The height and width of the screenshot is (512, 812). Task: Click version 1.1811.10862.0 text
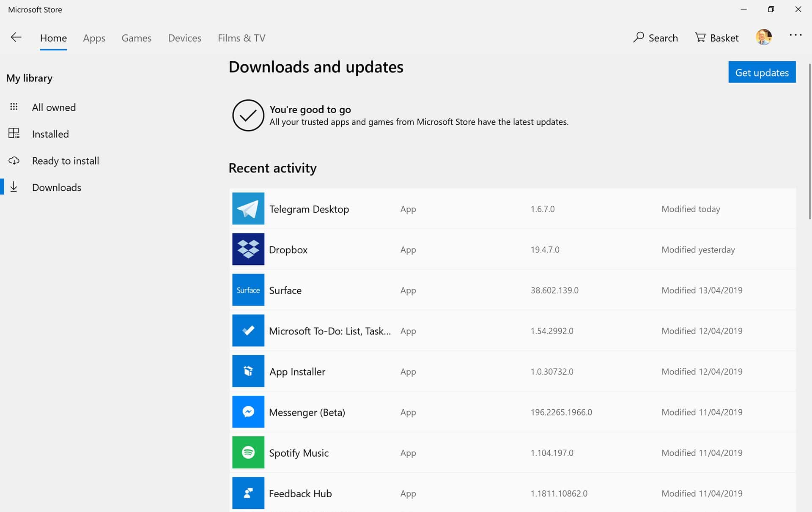pyautogui.click(x=559, y=493)
